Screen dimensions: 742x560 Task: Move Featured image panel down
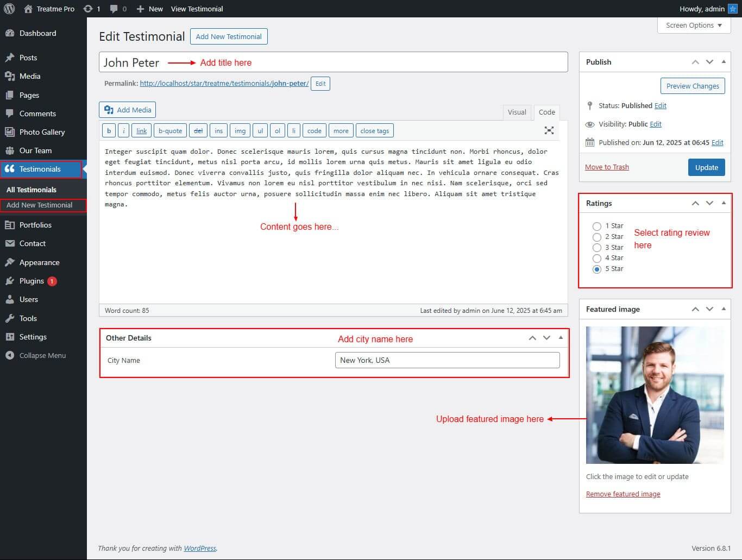(x=709, y=309)
